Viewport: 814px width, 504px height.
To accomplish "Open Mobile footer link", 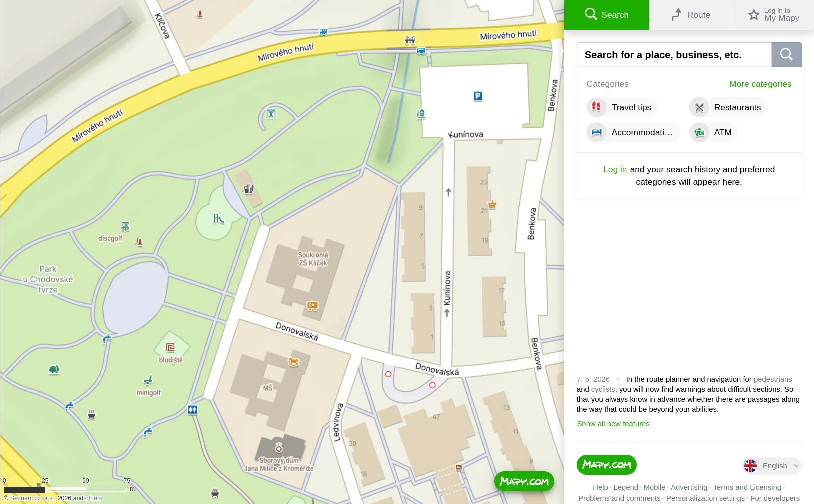I will [654, 487].
